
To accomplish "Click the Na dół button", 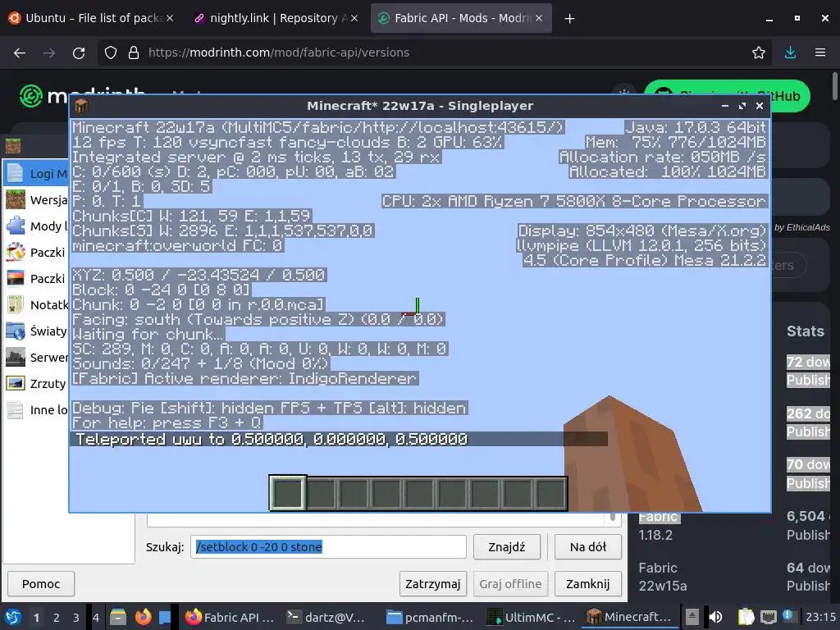I will click(587, 547).
